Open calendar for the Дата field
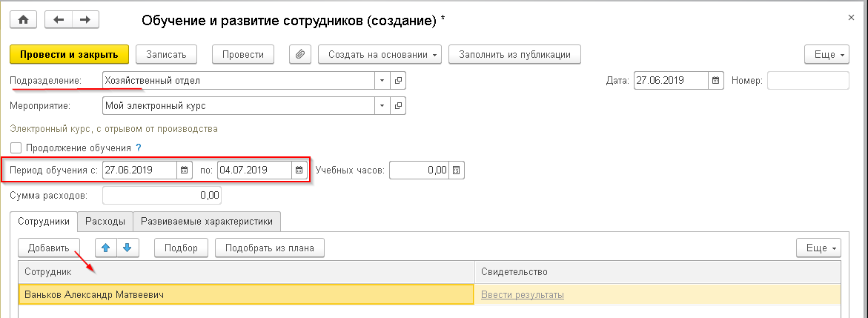 coord(715,80)
